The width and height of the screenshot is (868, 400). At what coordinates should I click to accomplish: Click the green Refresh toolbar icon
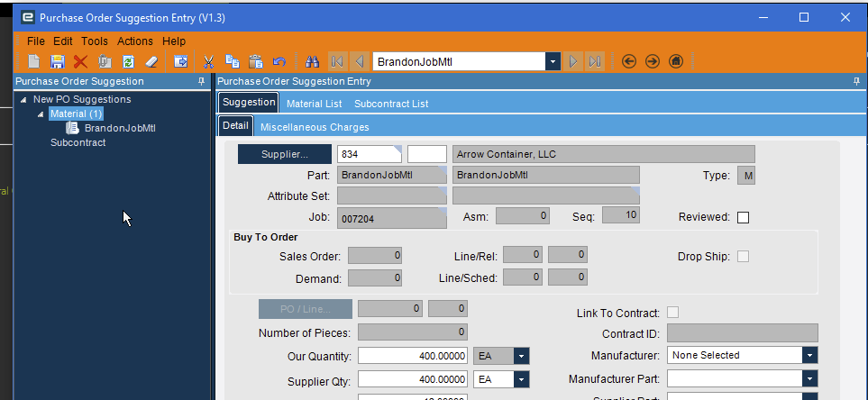tap(128, 61)
